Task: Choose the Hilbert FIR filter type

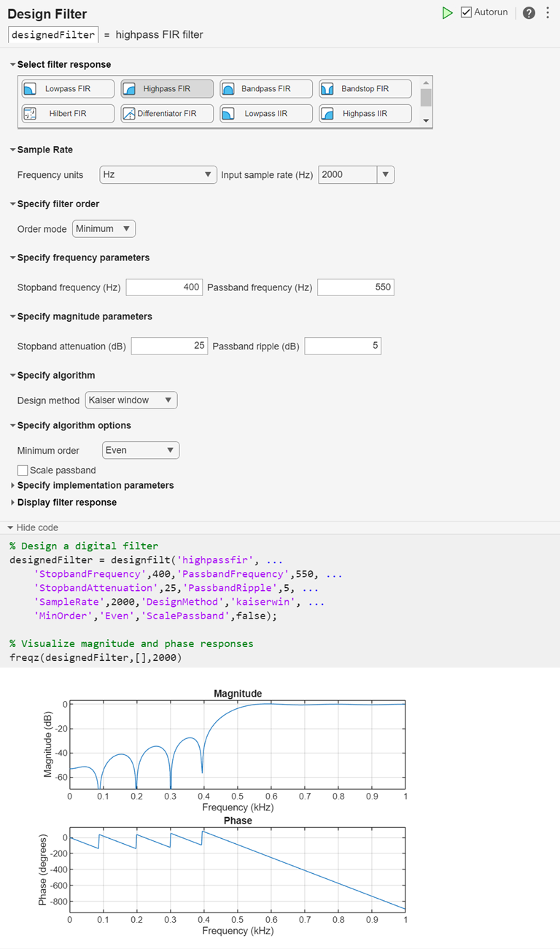Action: coord(67,113)
